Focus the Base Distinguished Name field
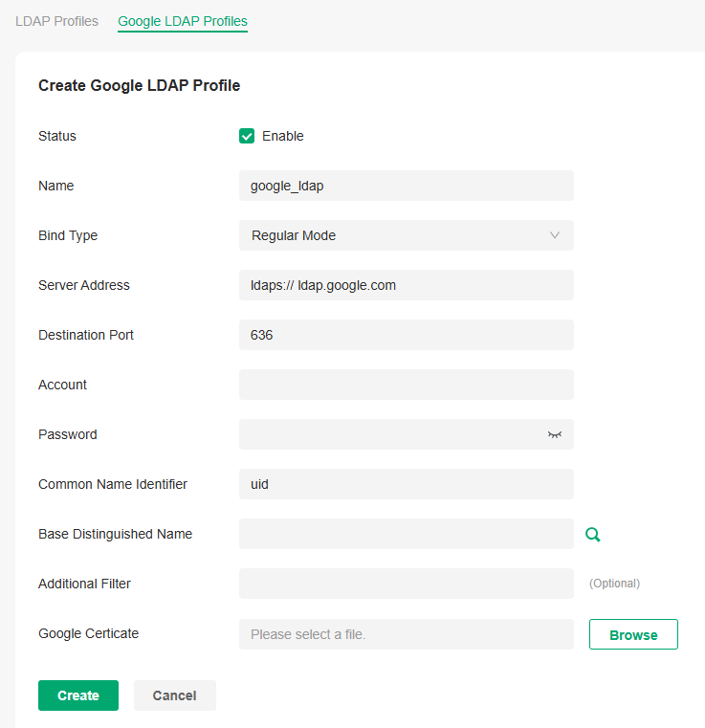 point(407,534)
